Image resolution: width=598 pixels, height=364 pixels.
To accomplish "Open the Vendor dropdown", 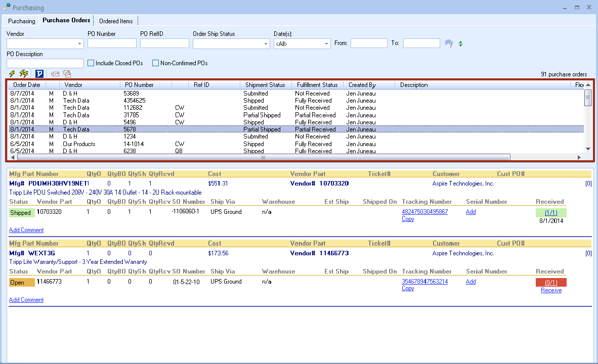I will pos(80,44).
